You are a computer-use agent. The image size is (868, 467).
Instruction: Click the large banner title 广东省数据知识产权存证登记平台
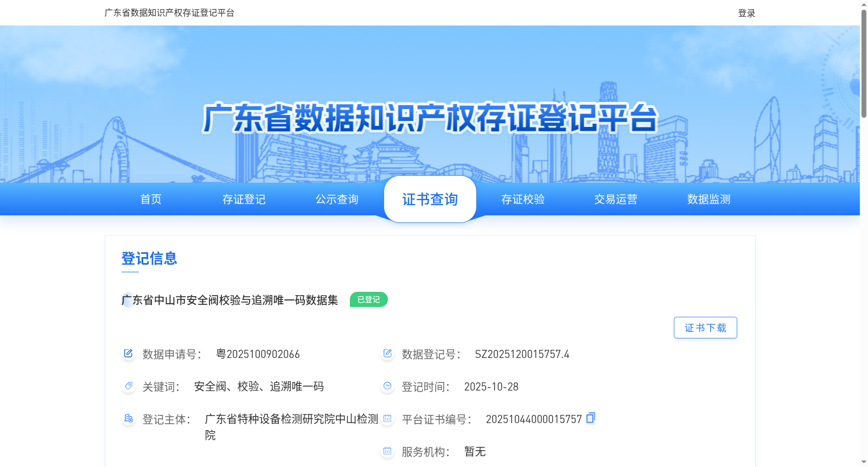pyautogui.click(x=430, y=118)
